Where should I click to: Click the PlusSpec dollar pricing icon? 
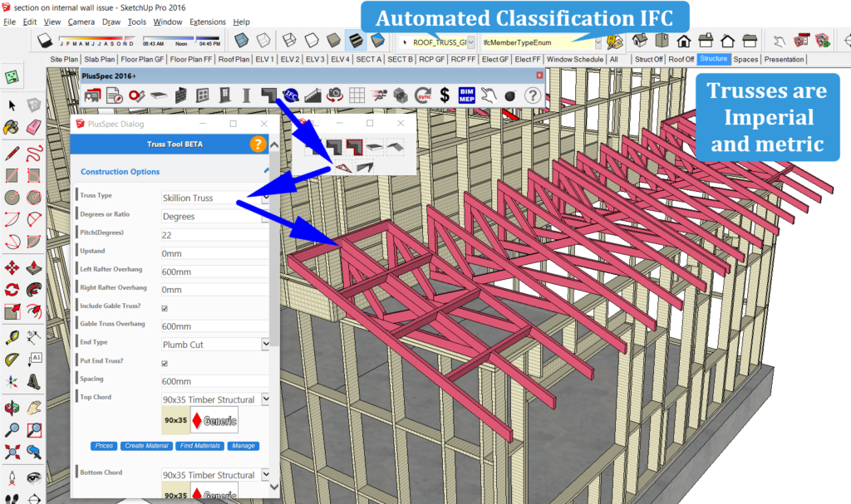(445, 95)
